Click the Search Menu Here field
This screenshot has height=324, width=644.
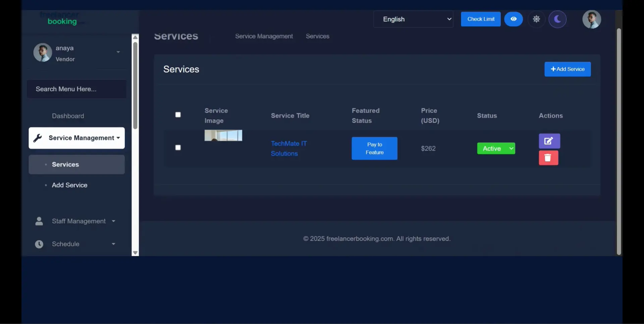coord(76,89)
